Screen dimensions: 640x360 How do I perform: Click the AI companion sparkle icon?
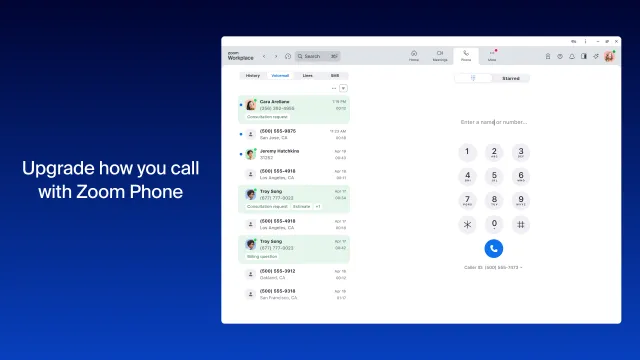(596, 56)
